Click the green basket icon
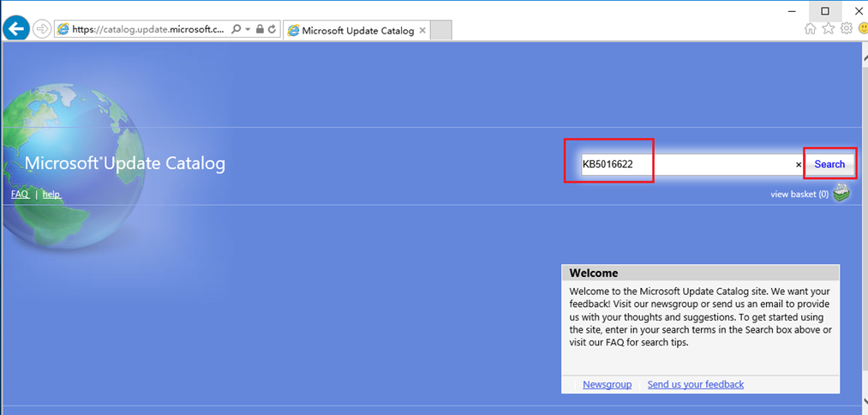This screenshot has width=868, height=415. [x=841, y=194]
